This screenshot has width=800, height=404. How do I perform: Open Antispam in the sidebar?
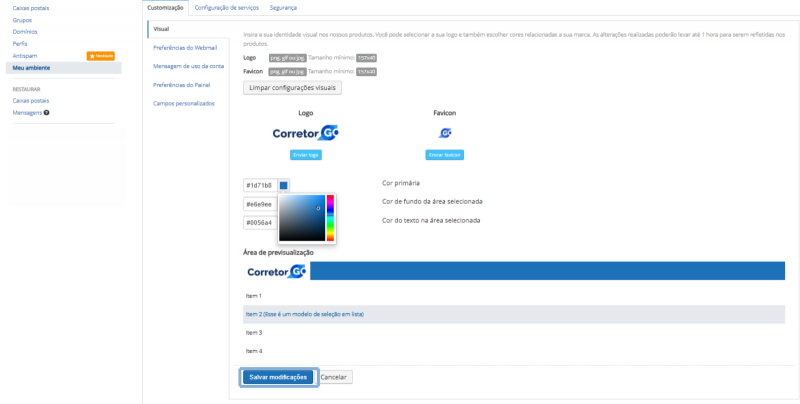tap(24, 56)
